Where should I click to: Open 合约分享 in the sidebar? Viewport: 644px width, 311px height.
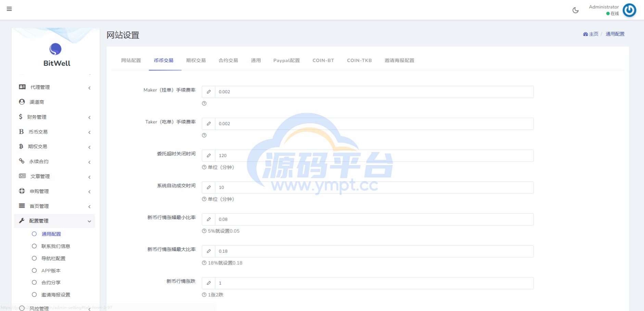click(x=51, y=283)
